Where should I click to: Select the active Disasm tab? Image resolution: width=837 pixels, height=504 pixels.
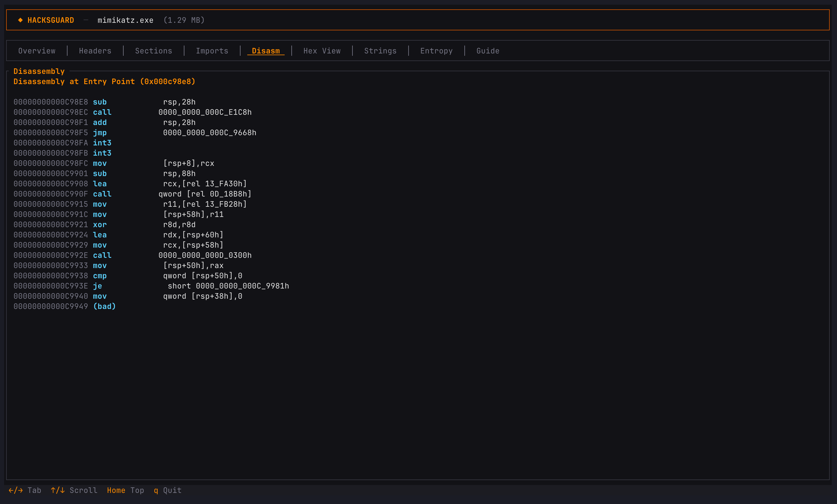(266, 51)
